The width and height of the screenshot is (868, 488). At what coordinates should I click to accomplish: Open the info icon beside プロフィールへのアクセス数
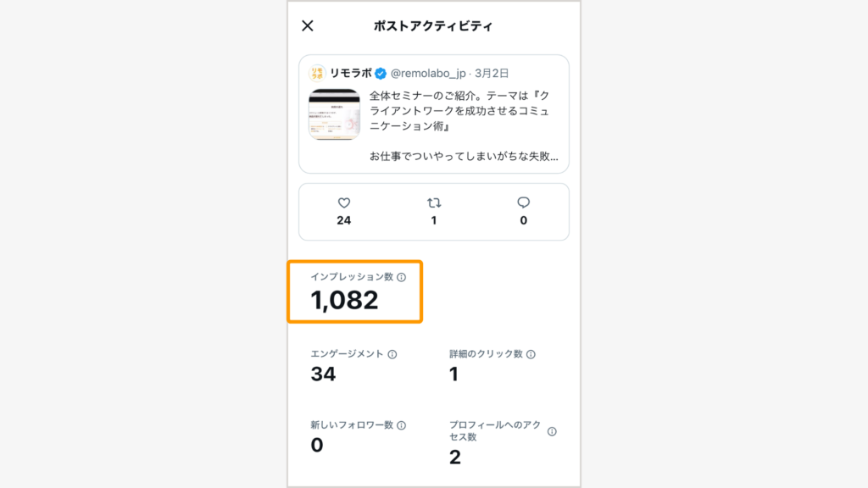[x=553, y=430]
